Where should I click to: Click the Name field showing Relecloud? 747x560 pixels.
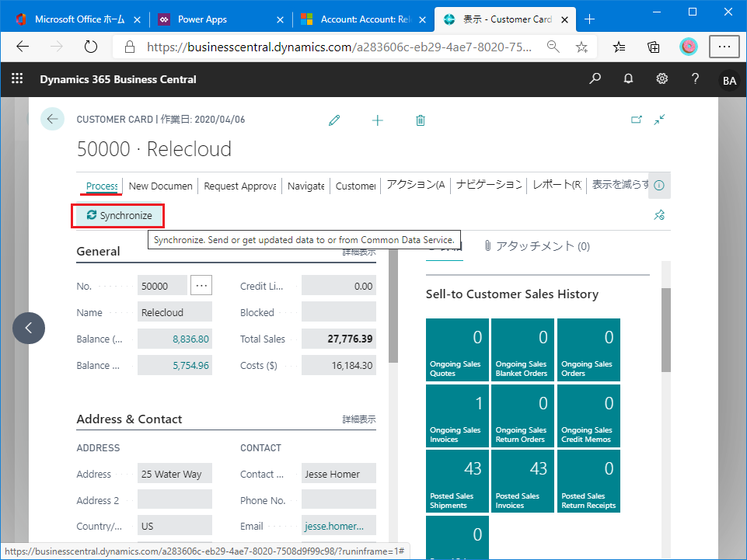click(x=175, y=312)
